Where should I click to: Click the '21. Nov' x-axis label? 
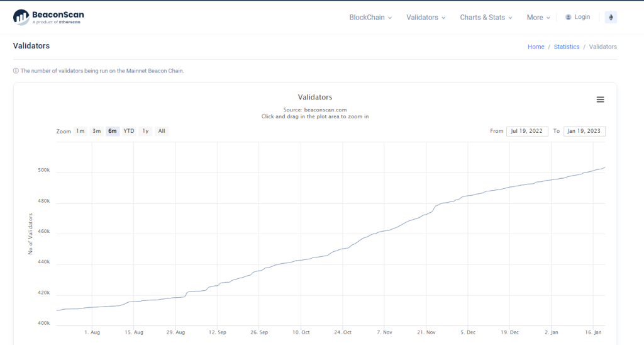[426, 332]
